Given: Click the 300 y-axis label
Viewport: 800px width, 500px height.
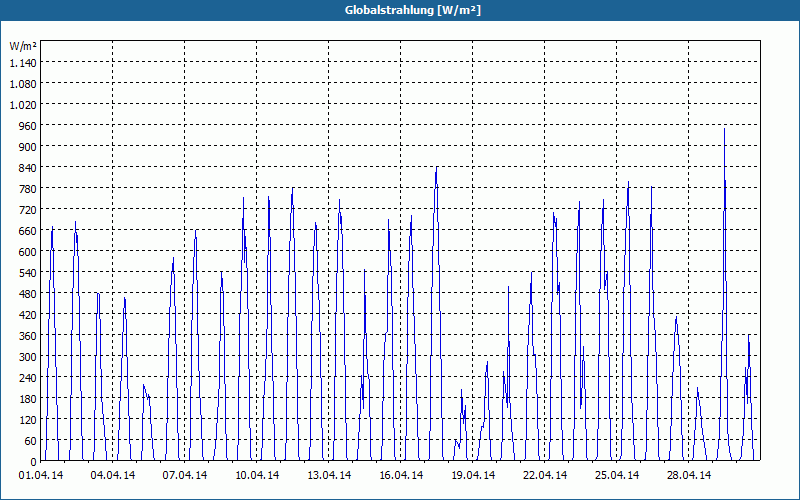Looking at the screenshot, I should click(x=28, y=356).
